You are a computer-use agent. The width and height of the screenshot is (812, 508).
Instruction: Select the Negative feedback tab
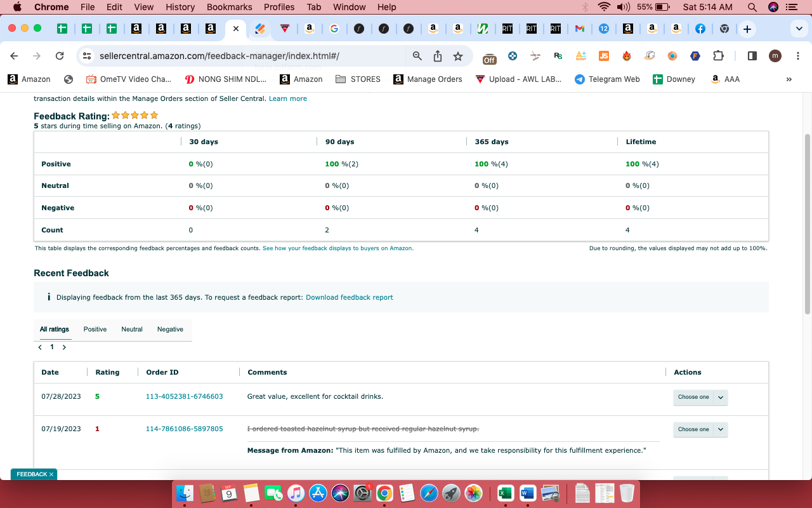(170, 329)
